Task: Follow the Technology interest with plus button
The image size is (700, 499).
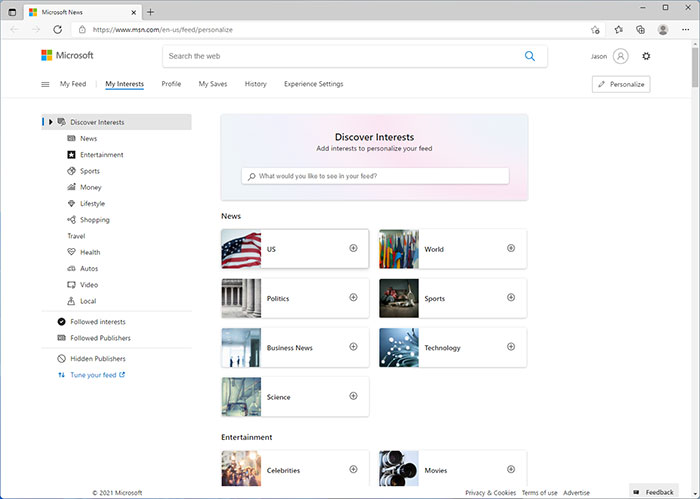Action: (x=511, y=347)
